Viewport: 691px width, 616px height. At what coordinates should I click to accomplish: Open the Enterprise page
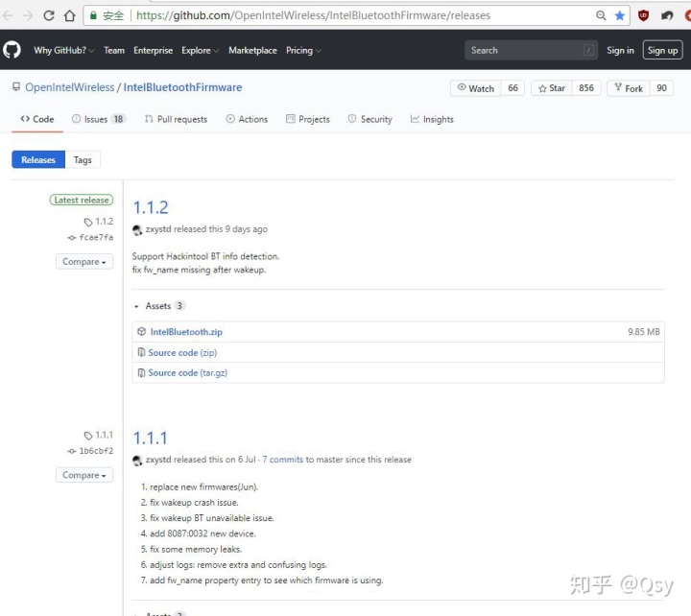[x=153, y=50]
